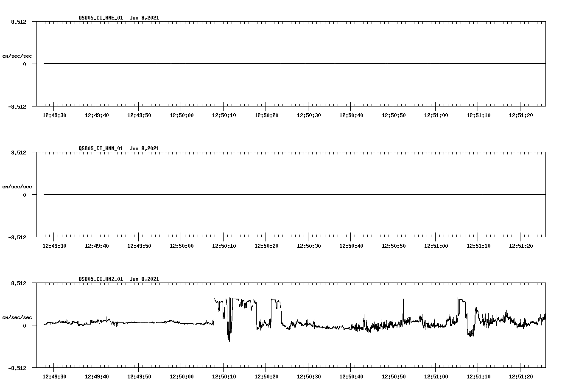Click the 12:50:30 time label under HNE plot
This screenshot has width=576, height=392.
309,115
